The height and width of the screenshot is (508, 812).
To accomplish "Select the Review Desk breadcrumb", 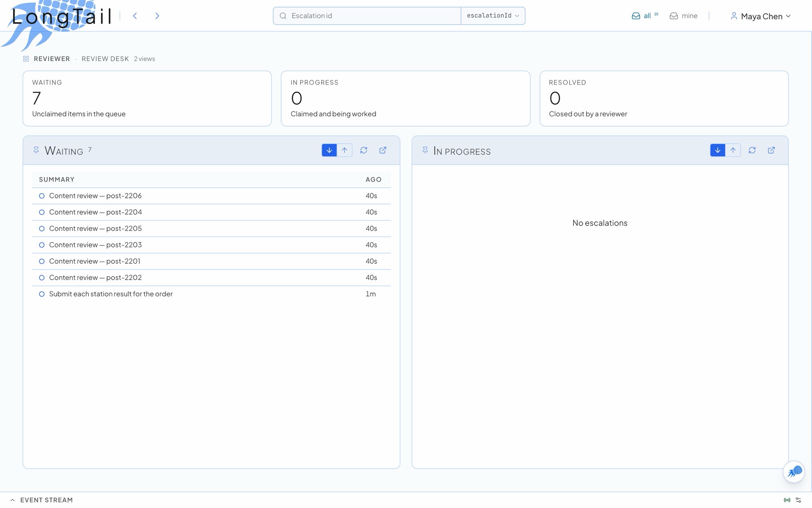I will click(x=105, y=59).
